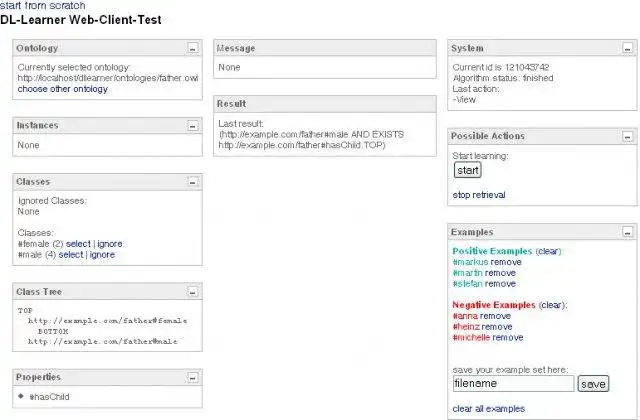Click the #markus positive example
The width and height of the screenshot is (640, 420).
coord(471,262)
